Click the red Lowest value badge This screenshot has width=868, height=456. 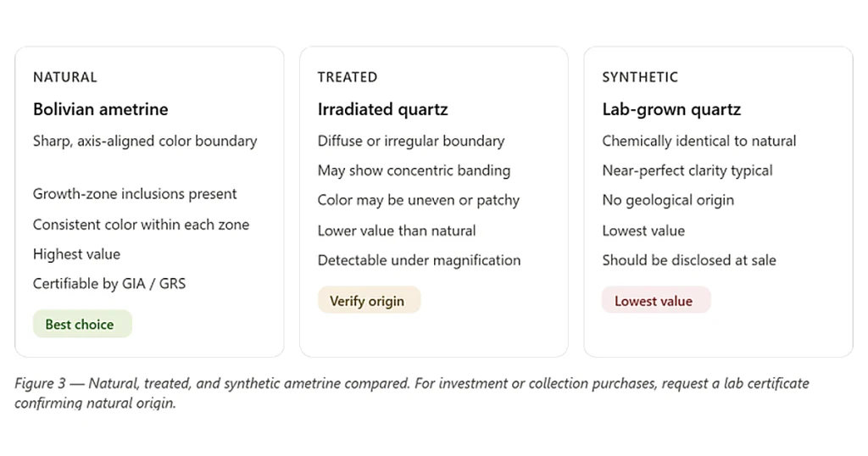656,301
